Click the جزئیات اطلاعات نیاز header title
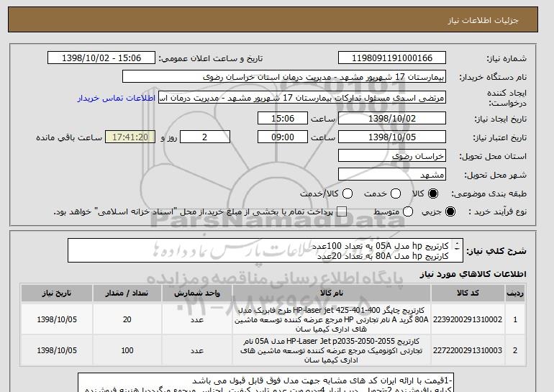 click(483, 20)
